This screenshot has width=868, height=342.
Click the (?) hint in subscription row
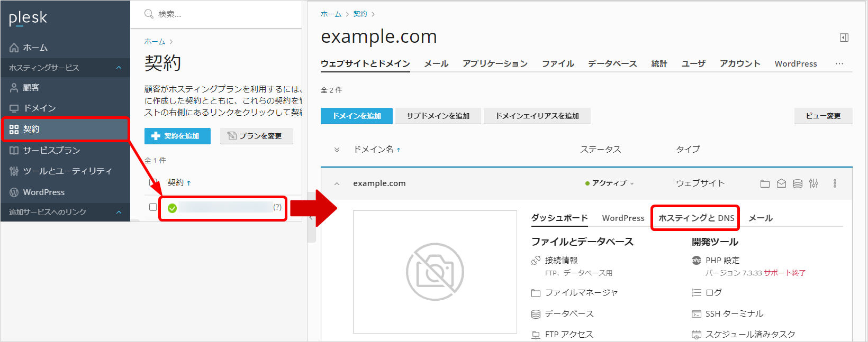point(277,207)
